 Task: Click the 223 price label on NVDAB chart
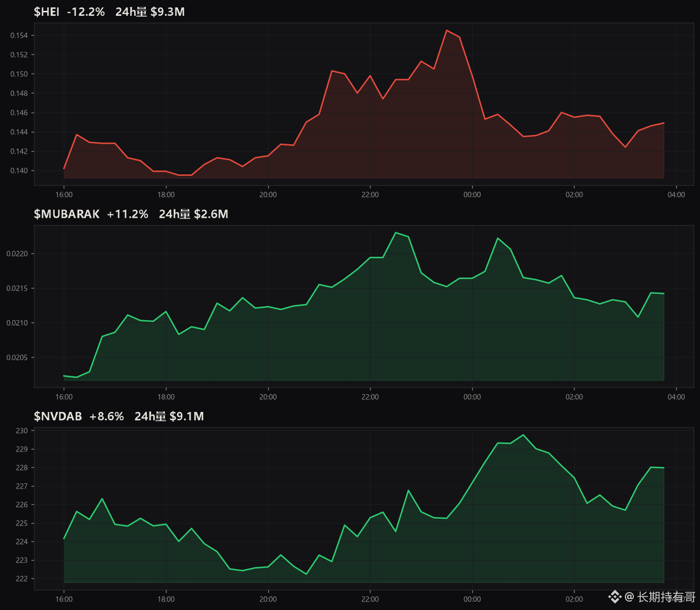[x=22, y=561]
